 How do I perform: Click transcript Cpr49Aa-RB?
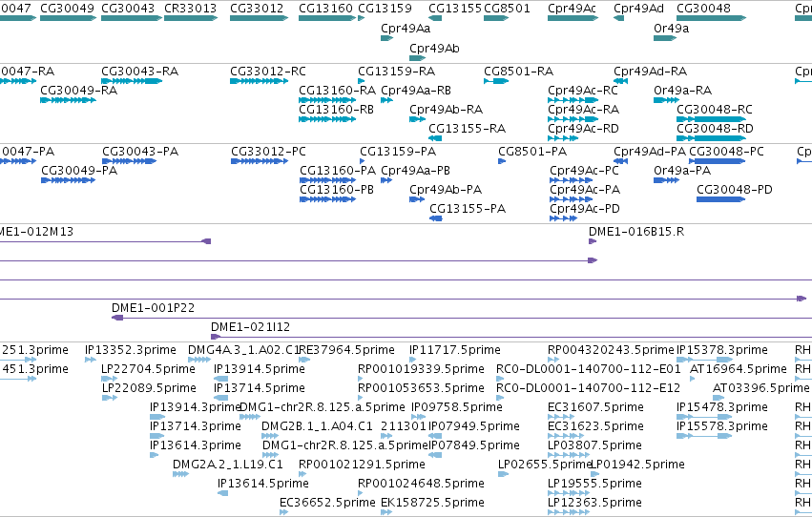click(386, 100)
